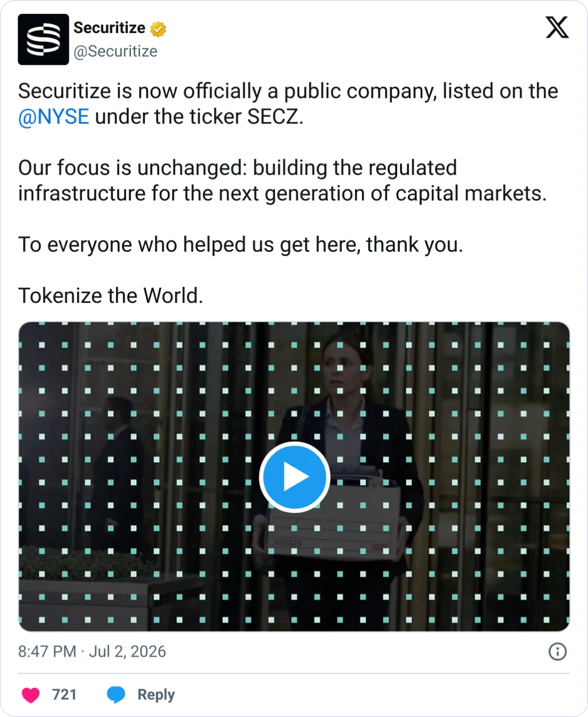Open the @NYSE mention link
Screen dimensions: 588x717
pos(54,116)
